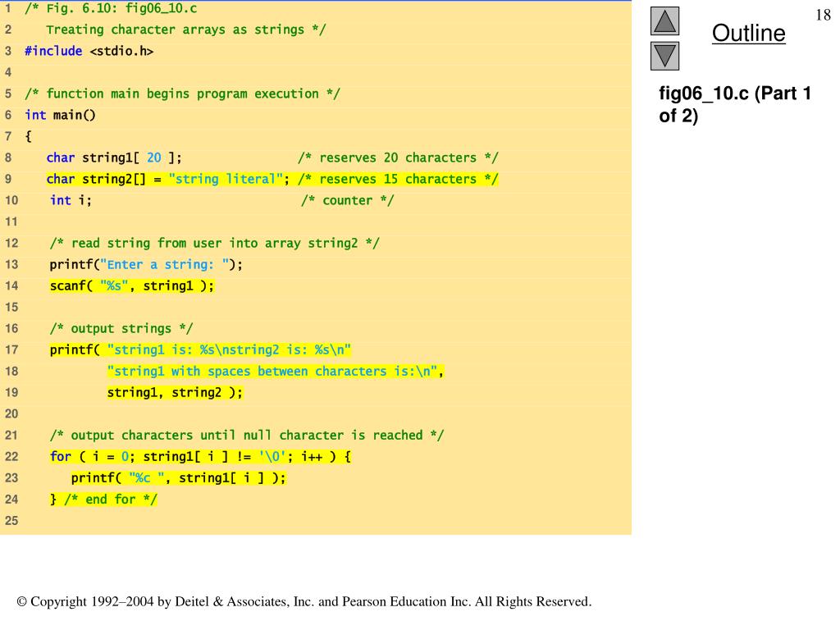Select the highlighted scanf statement on line 14
840x630 pixels.
click(132, 285)
